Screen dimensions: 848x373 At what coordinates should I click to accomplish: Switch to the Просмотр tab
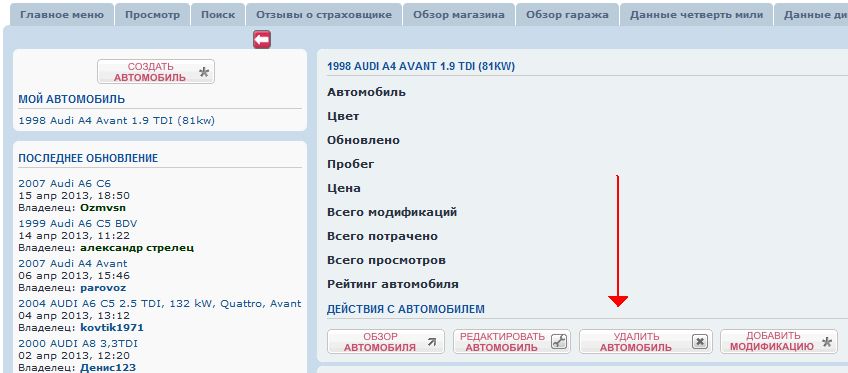pyautogui.click(x=153, y=15)
